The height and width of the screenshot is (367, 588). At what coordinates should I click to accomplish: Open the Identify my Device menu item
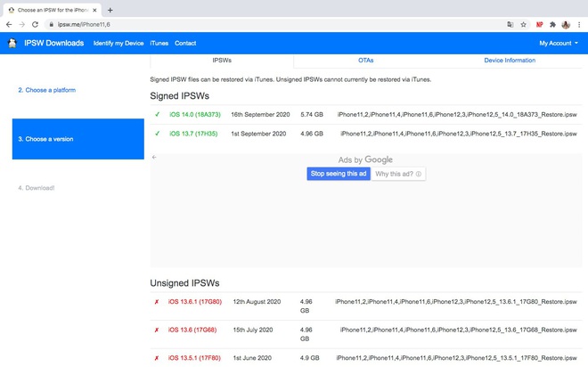(x=118, y=43)
